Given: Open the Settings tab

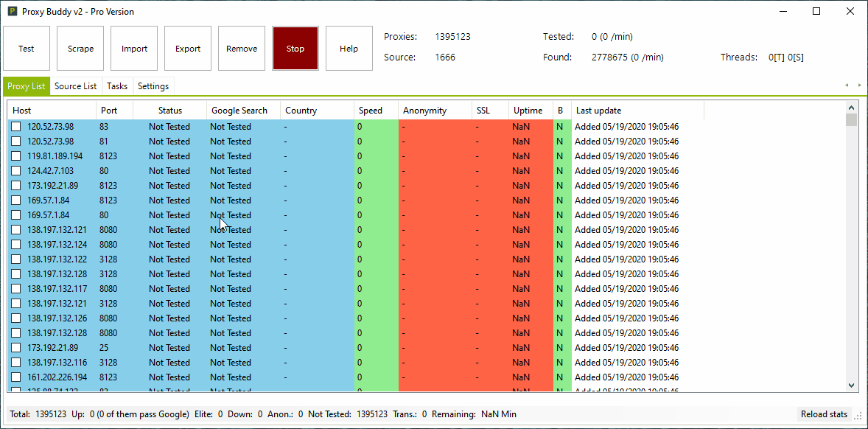Looking at the screenshot, I should 153,86.
